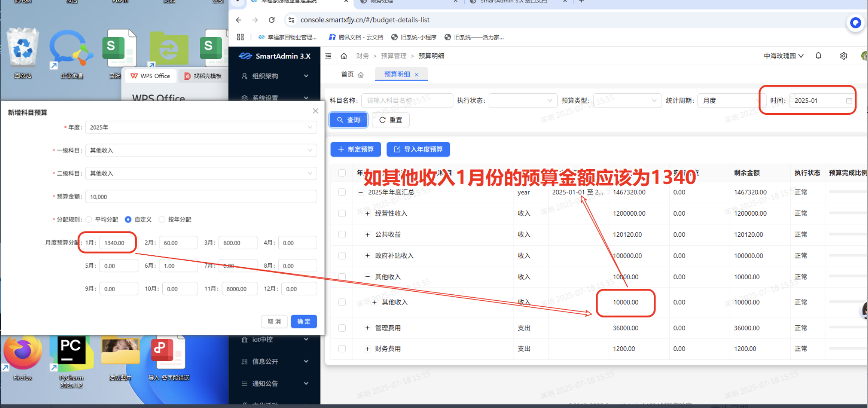Expand the 经营性收入 tree row
This screenshot has height=408, width=868.
(367, 214)
